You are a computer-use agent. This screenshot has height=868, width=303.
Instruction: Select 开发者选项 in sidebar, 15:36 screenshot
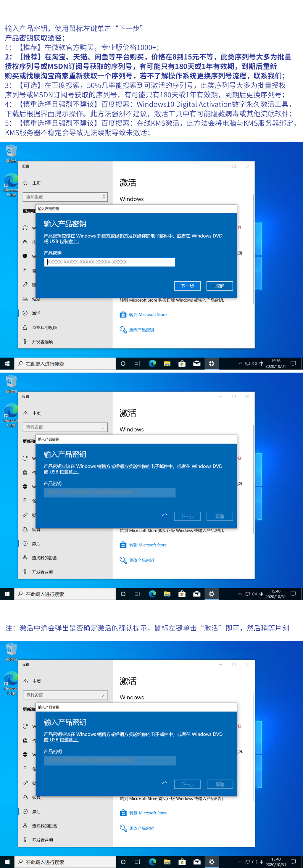pos(38,341)
